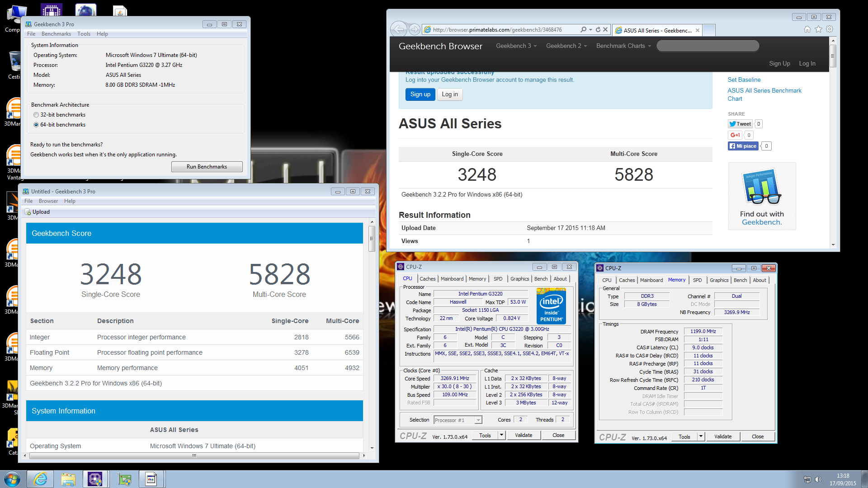Viewport: 868px width, 488px height.
Task: Open the File menu in Geekbench 3 Pro
Action: pyautogui.click(x=31, y=34)
